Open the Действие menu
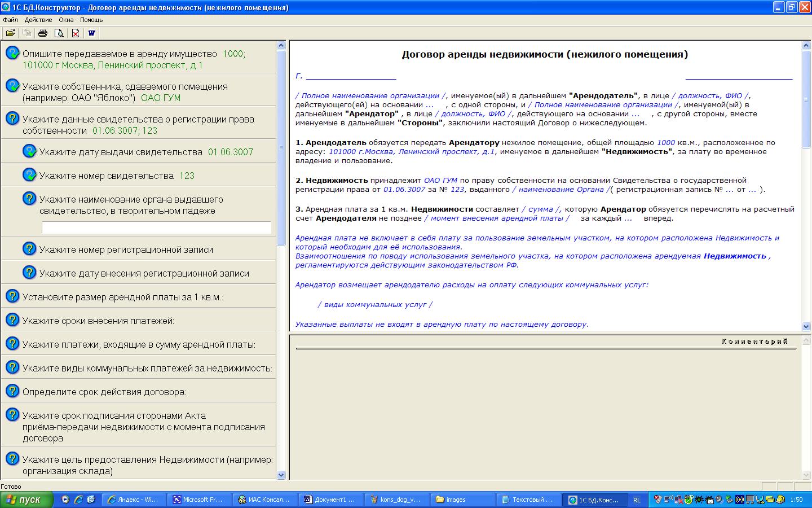 [38, 20]
